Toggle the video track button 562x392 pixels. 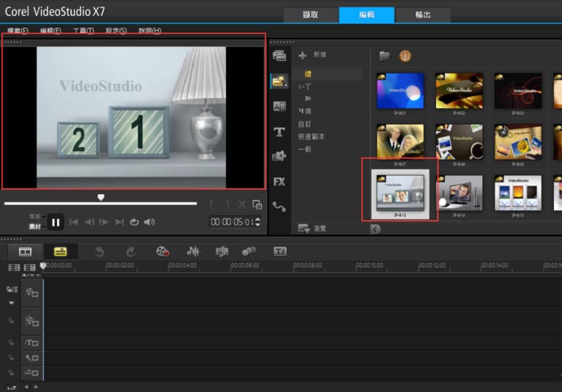tap(32, 293)
